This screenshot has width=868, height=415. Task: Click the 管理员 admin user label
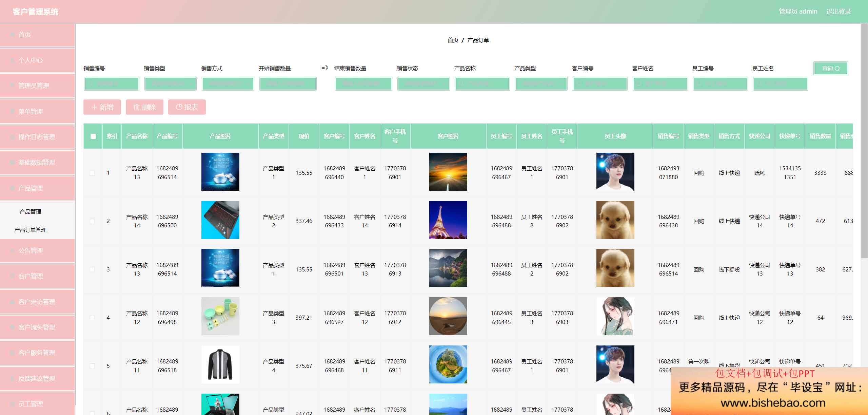click(798, 12)
